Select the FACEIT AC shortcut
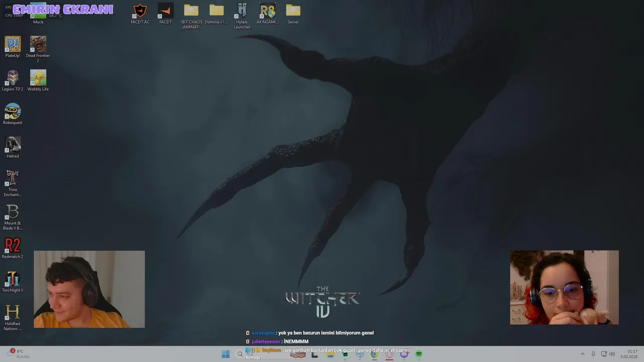The width and height of the screenshot is (644, 362). click(140, 14)
